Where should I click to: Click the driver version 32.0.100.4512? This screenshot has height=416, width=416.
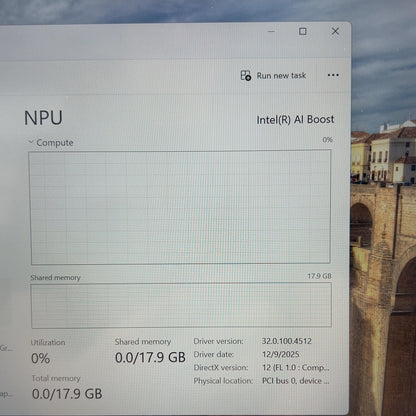click(287, 341)
